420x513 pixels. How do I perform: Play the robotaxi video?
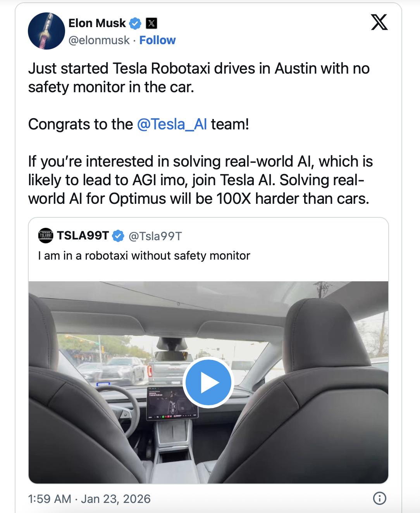point(208,382)
